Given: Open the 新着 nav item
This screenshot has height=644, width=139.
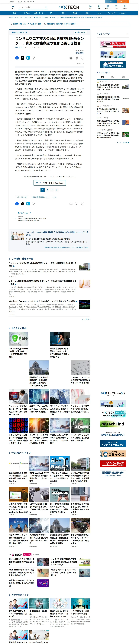Looking at the screenshot, I should tap(15, 13).
